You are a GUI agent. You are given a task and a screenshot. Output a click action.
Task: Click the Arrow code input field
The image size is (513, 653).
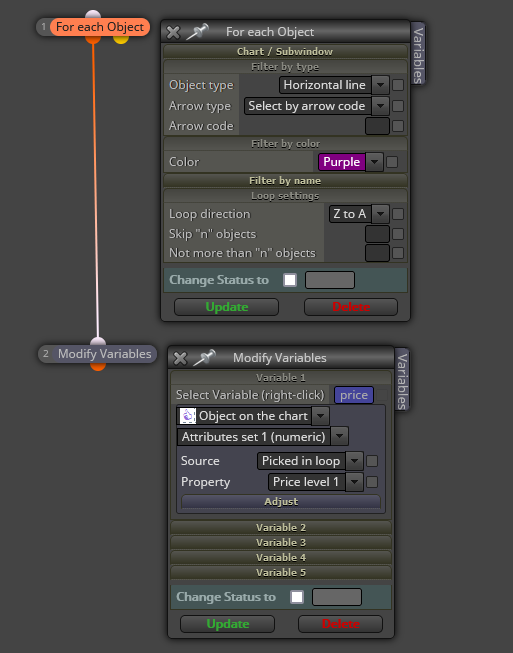tap(377, 126)
